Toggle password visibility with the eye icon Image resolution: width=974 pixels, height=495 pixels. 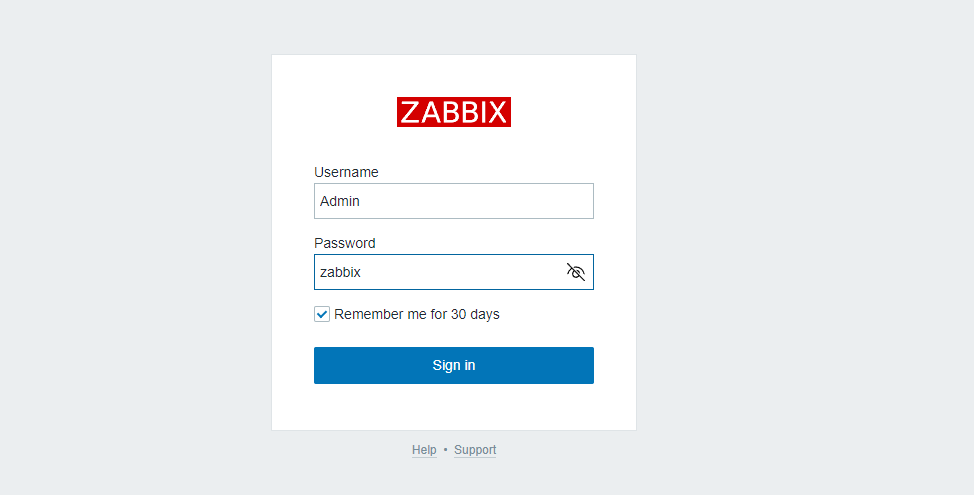point(576,272)
